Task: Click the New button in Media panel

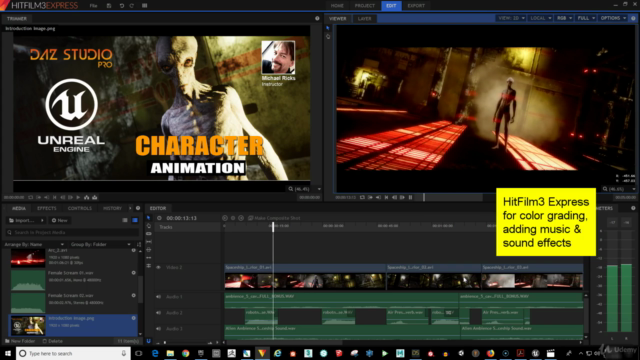Action: (x=60, y=220)
